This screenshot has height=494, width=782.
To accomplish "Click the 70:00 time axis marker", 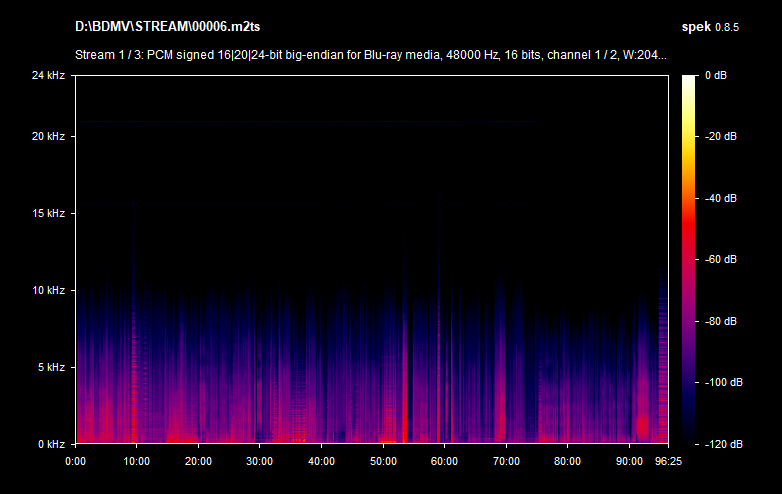I will 506,462.
